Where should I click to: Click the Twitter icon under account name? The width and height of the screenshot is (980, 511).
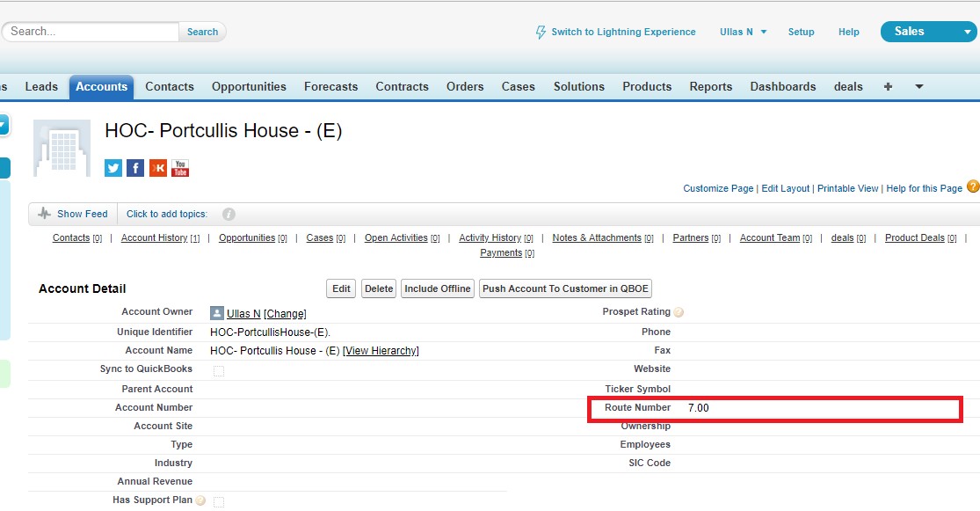point(113,168)
